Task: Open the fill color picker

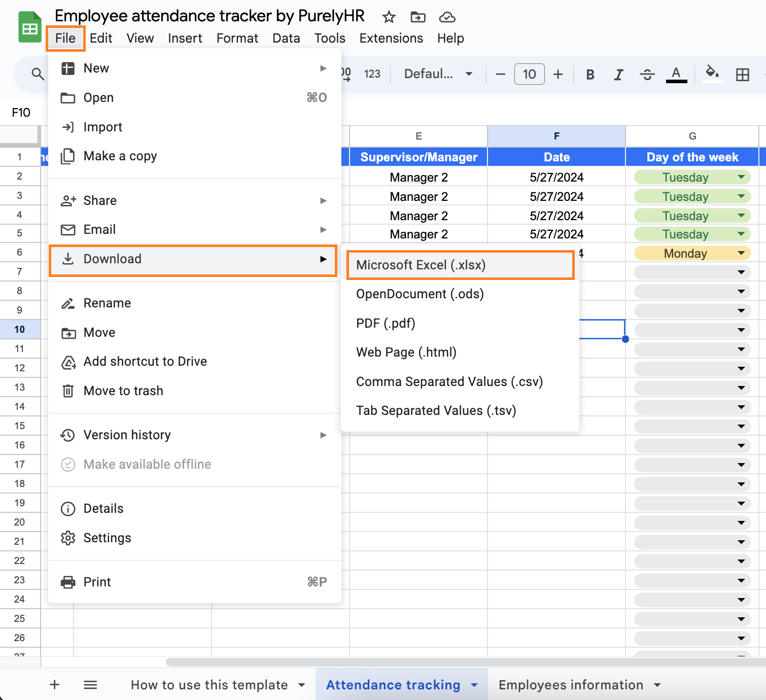Action: click(713, 74)
